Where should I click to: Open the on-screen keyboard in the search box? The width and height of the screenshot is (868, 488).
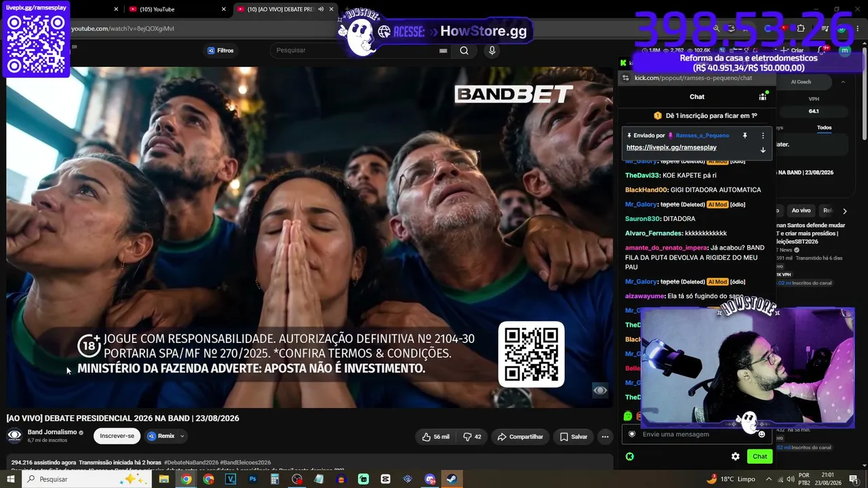pyautogui.click(x=443, y=50)
